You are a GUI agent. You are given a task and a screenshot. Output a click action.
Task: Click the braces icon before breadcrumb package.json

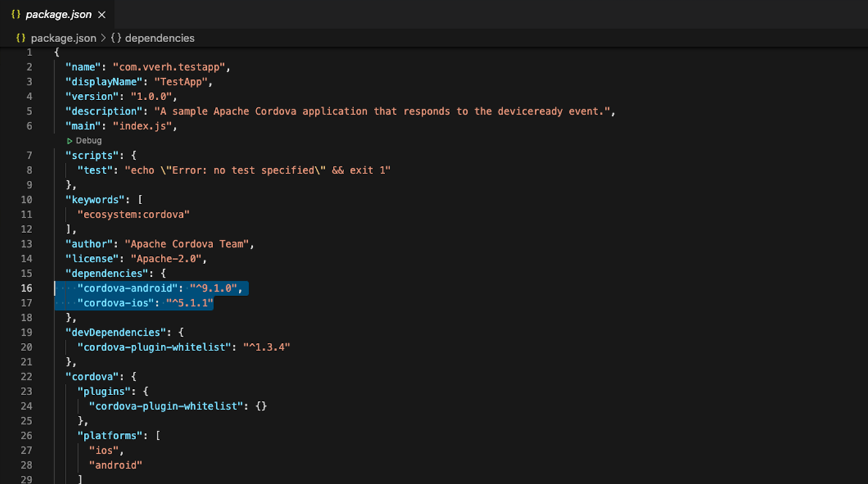pos(21,38)
